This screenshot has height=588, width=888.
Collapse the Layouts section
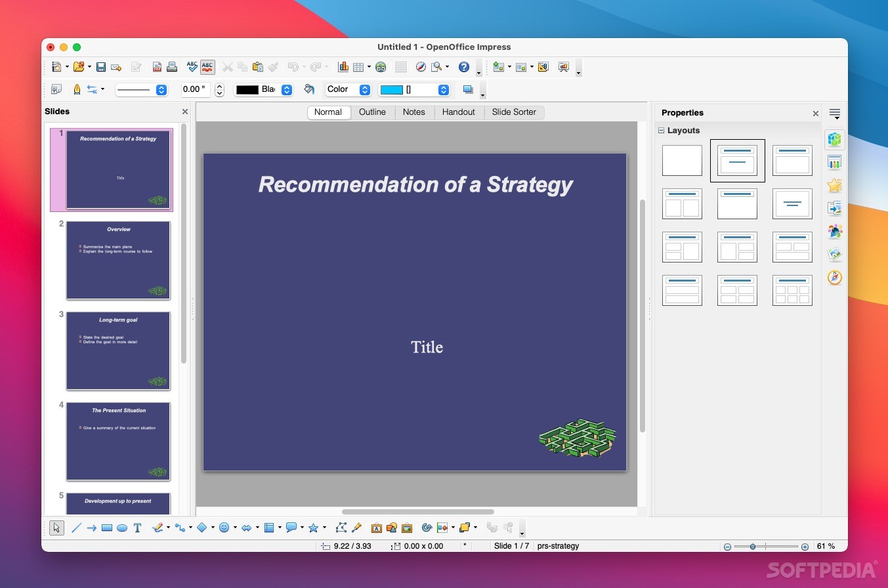(662, 131)
